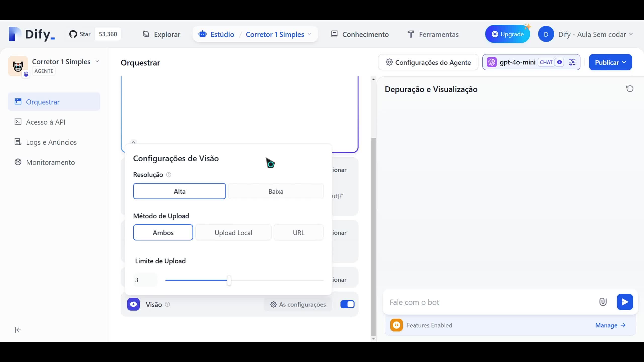Select Baixa resolution option
Viewport: 644px width, 362px height.
tap(276, 191)
